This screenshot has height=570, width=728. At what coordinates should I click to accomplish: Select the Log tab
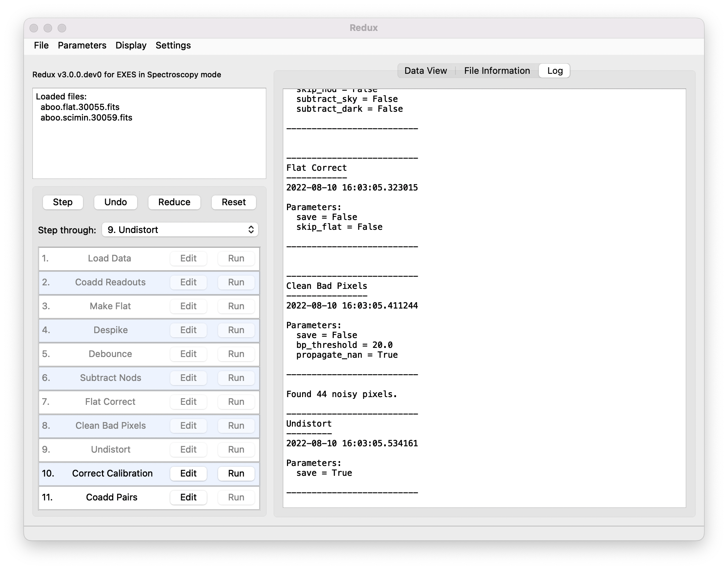tap(554, 70)
